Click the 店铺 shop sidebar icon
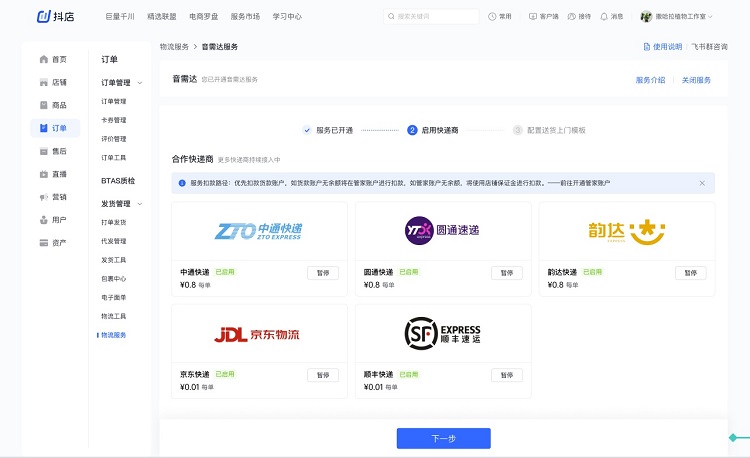The height and width of the screenshot is (458, 750). 43,82
